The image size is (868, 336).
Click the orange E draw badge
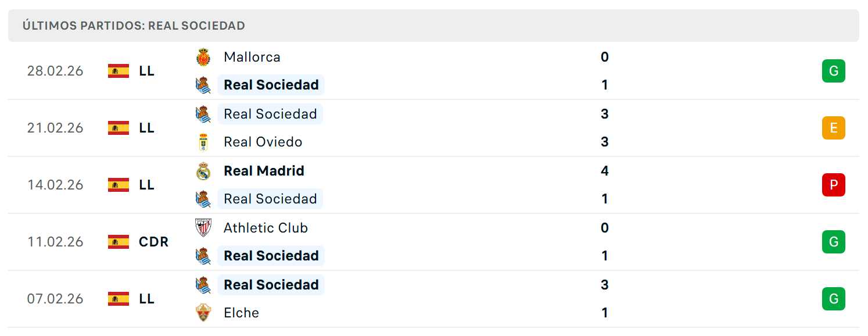[833, 128]
